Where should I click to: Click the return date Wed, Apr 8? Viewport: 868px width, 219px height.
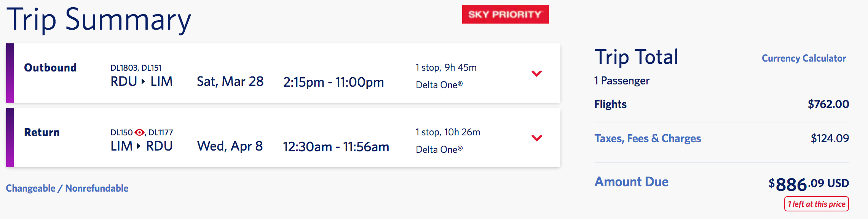click(x=230, y=146)
